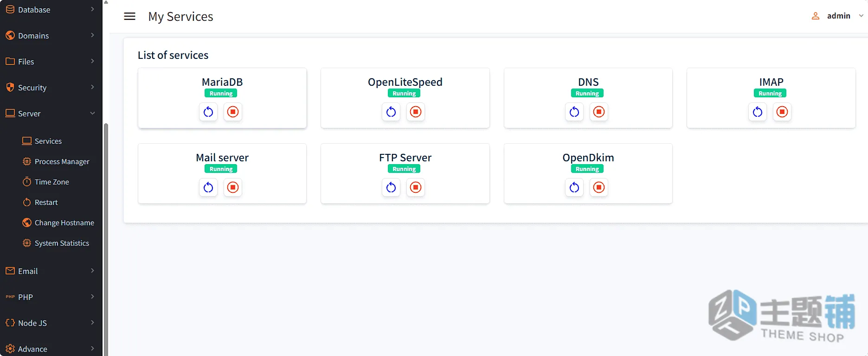Expand the Node JS menu chevron

pos(92,323)
